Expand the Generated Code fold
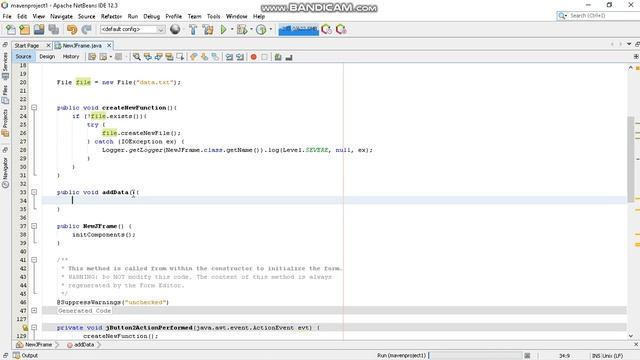640x360 pixels. 34,311
